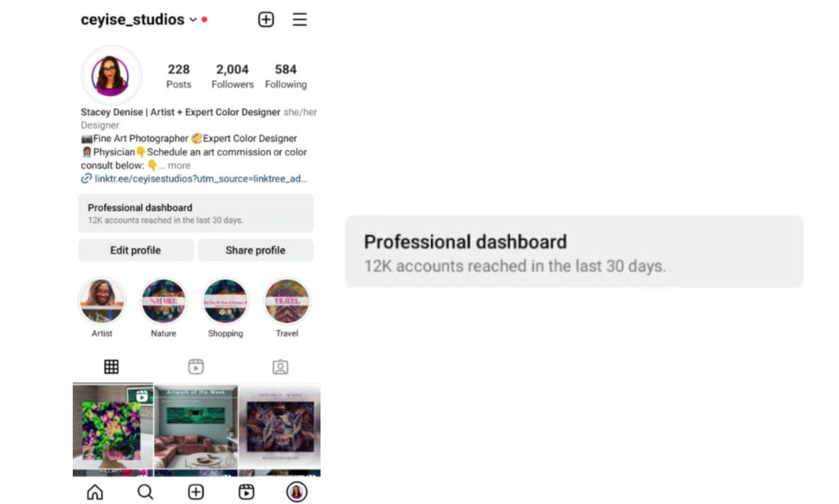This screenshot has width=839, height=504.
Task: Open Reels icon in bottom navigation
Action: [246, 492]
